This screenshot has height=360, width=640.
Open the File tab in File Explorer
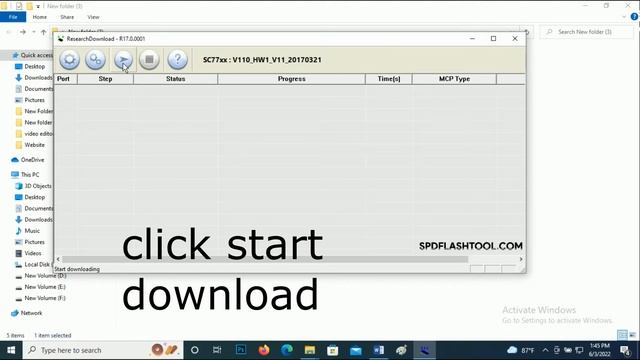[13, 17]
